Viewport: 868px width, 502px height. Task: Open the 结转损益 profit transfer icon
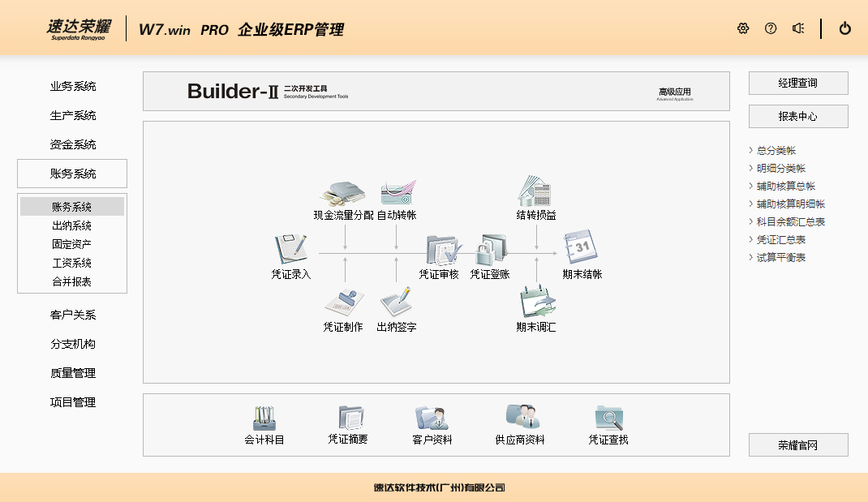click(535, 191)
